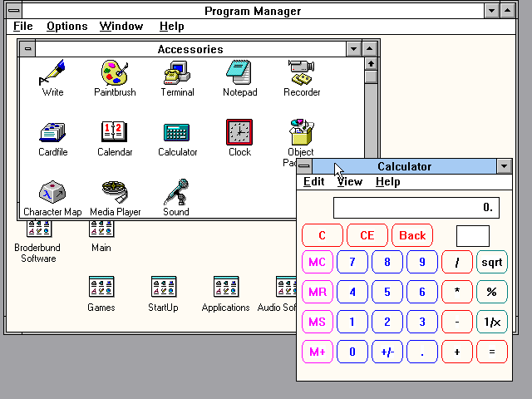Viewport: 532px width, 399px height.
Task: Click the Calculator memory indicator box
Action: point(473,236)
